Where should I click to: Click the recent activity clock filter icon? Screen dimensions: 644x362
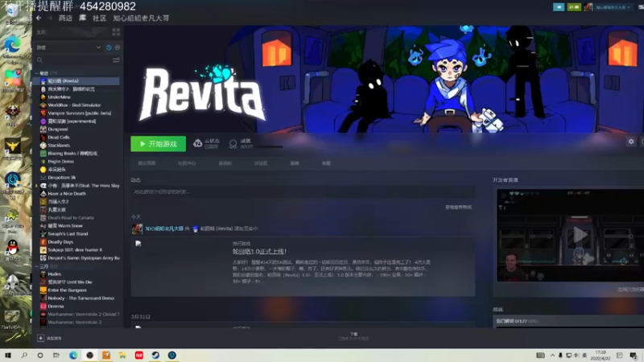[x=109, y=47]
